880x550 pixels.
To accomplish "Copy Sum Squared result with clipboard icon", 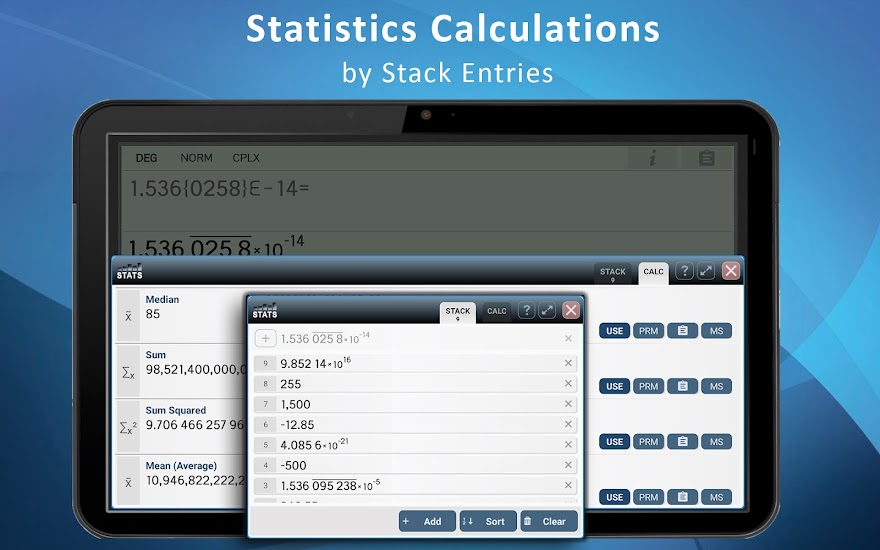I will click(682, 442).
